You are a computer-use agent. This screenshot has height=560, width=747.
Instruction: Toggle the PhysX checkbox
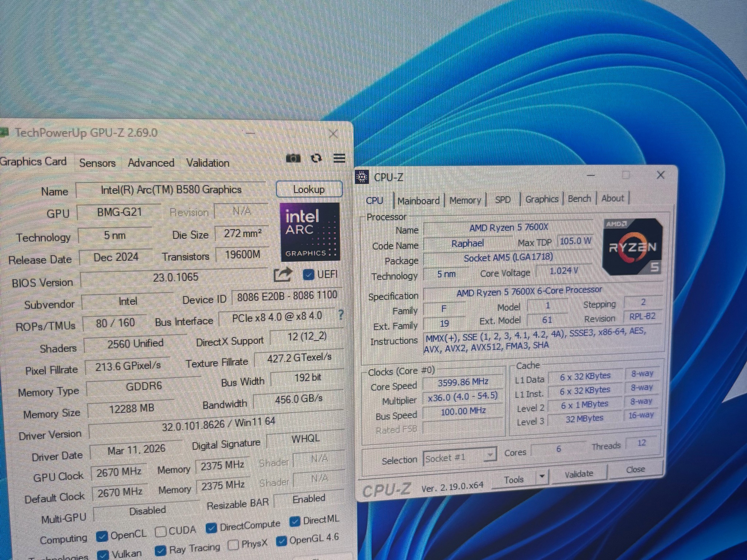pyautogui.click(x=233, y=545)
